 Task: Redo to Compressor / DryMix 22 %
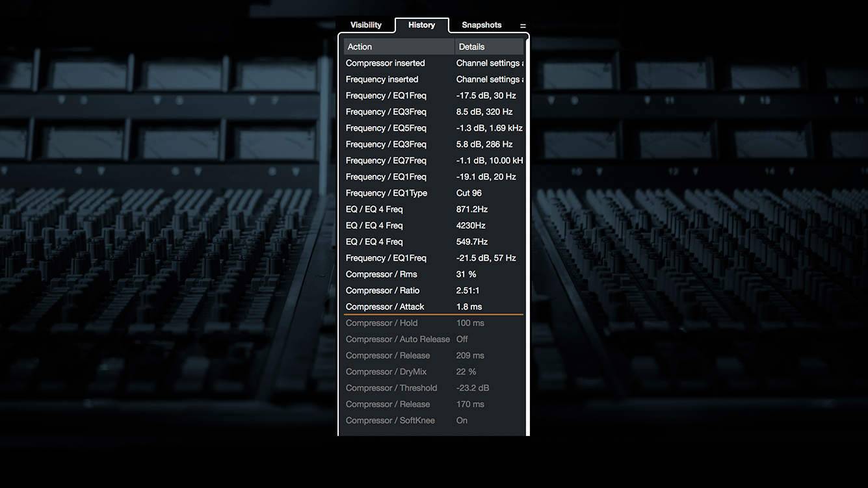coord(434,372)
